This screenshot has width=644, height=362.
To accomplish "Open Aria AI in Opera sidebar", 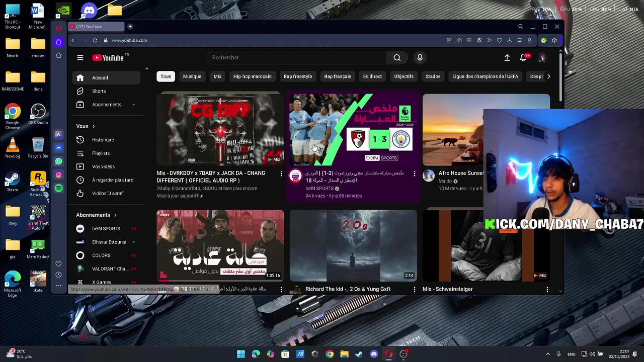I will click(59, 134).
